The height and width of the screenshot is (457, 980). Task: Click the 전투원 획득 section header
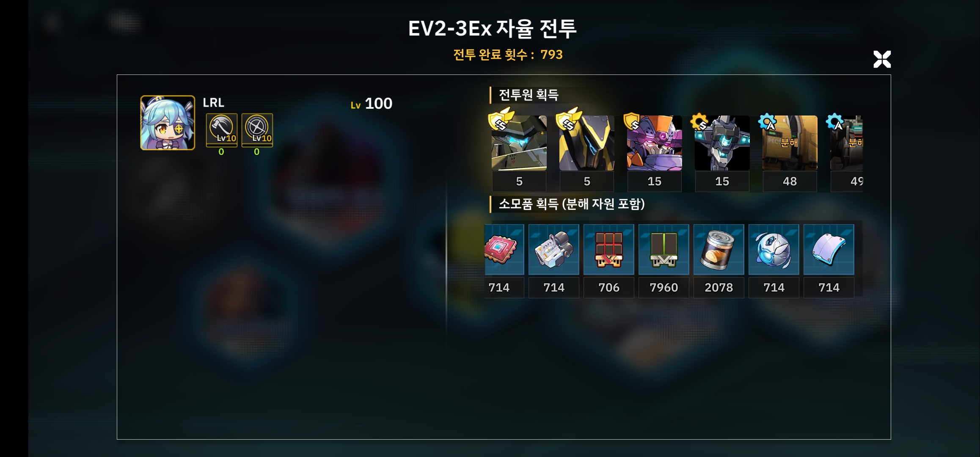click(529, 95)
